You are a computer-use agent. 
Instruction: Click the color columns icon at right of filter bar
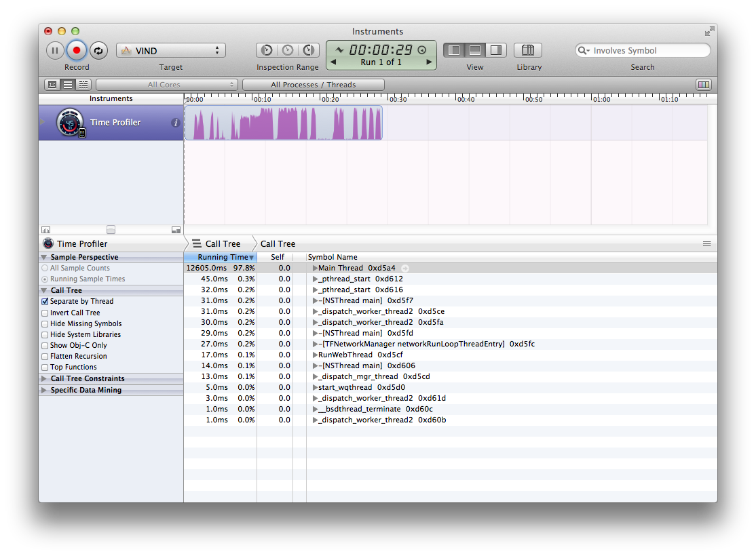[704, 85]
